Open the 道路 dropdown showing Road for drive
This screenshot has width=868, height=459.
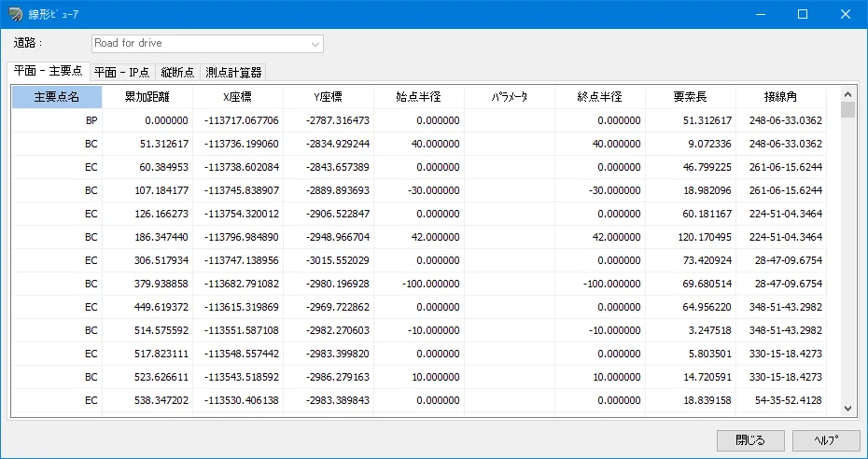click(207, 44)
